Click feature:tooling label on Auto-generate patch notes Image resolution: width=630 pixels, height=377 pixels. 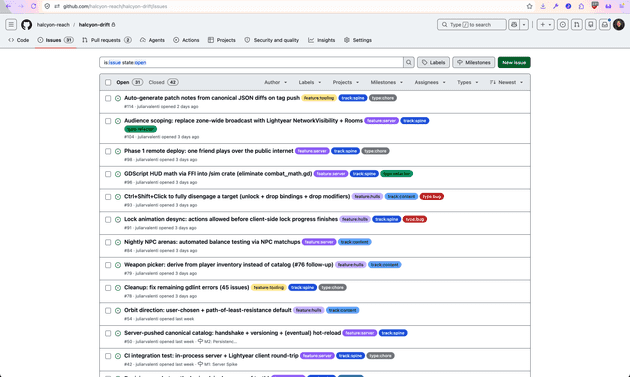(x=319, y=98)
